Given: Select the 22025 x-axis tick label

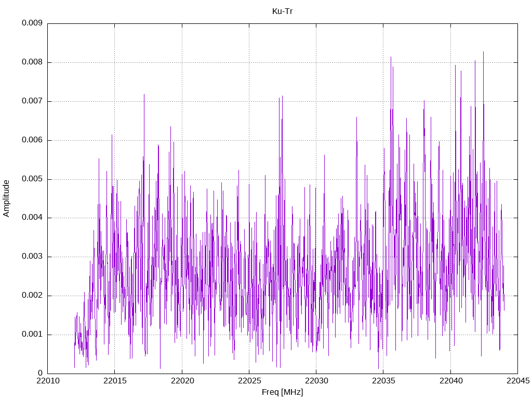Looking at the screenshot, I should [x=249, y=381].
